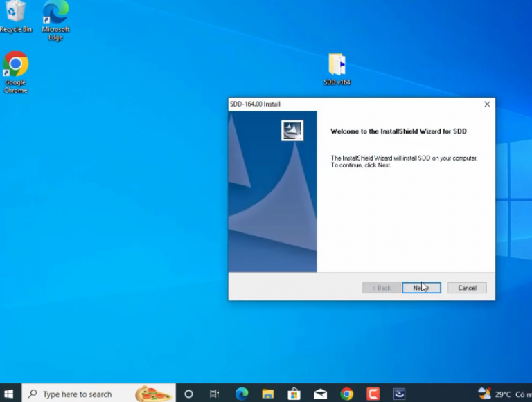Launch Edge from the taskbar
Screen dimensions: 532x402
click(x=242, y=394)
